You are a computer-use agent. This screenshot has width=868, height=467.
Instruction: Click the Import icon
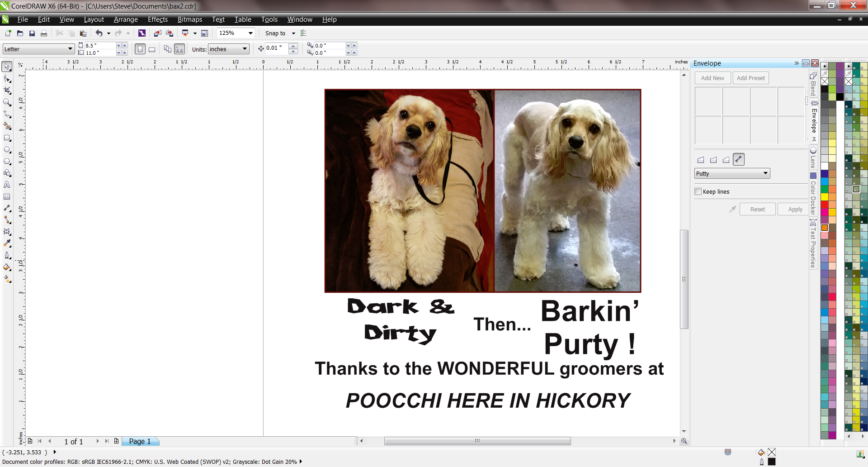pos(157,33)
